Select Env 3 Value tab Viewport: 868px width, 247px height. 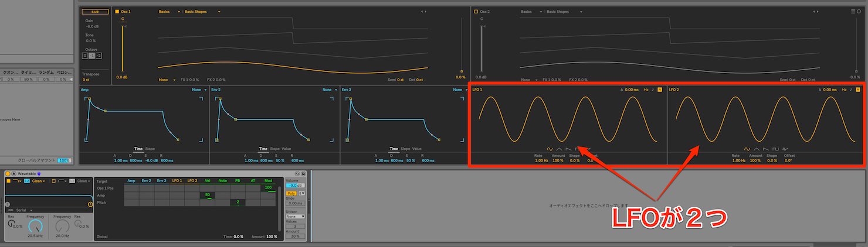click(x=417, y=149)
